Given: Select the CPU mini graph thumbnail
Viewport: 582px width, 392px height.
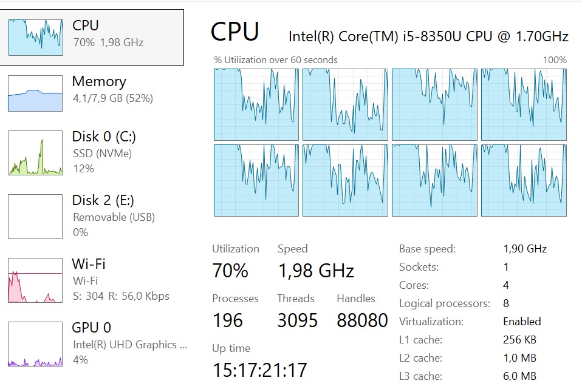Looking at the screenshot, I should [35, 37].
